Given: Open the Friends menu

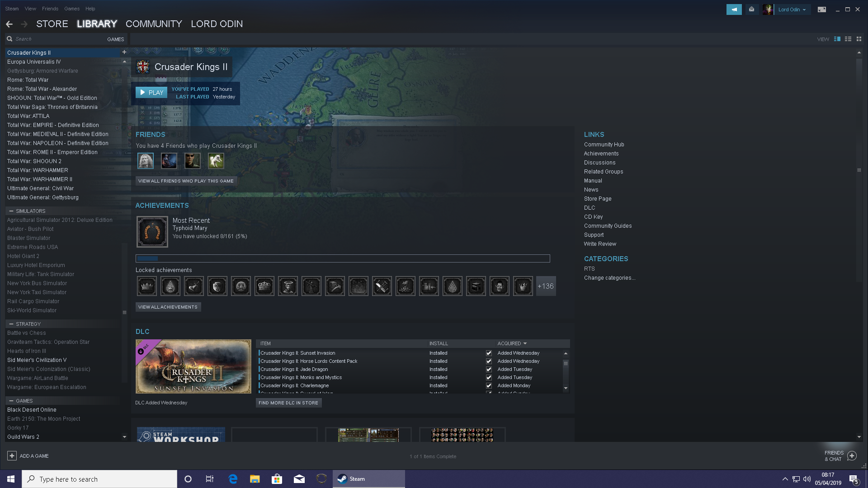Looking at the screenshot, I should click(50, 9).
